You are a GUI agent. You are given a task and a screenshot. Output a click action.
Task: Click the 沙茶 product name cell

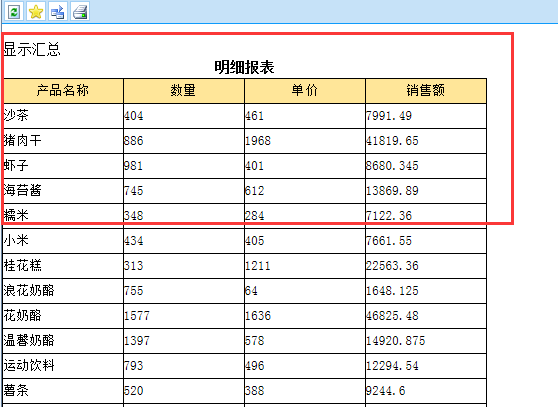(63, 116)
